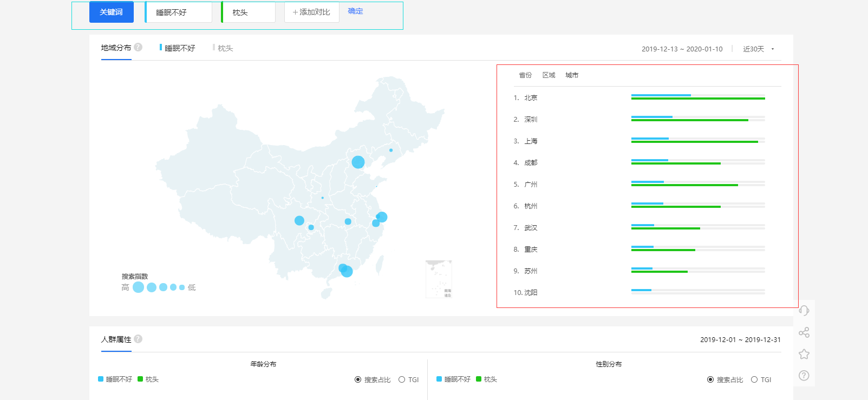Viewport: 868px width, 400px height.
Task: Toggle 枕头 legend under 年龄分布
Action: 148,379
